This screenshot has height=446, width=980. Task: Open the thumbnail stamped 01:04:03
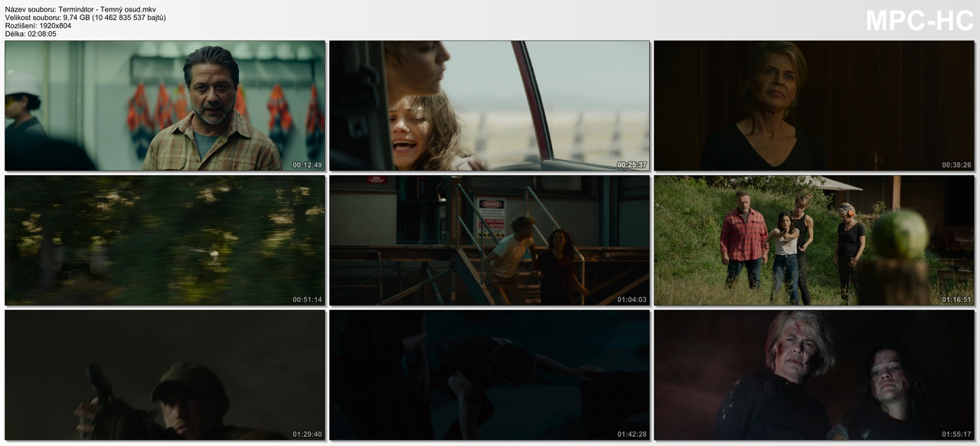(x=489, y=240)
